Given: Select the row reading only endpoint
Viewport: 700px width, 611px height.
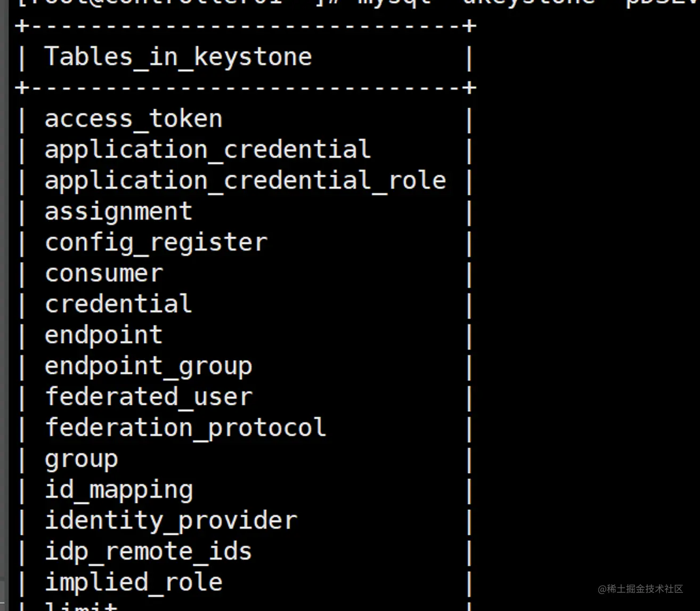Looking at the screenshot, I should click(x=103, y=335).
